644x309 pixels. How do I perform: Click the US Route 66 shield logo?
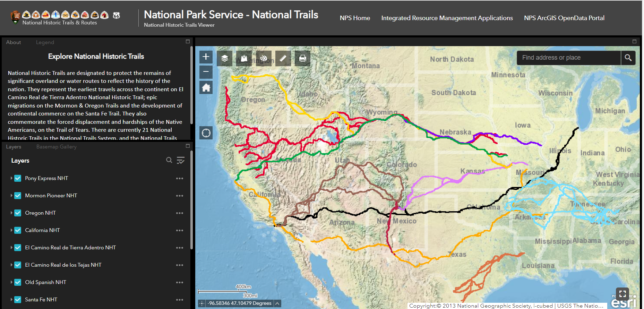(x=117, y=15)
